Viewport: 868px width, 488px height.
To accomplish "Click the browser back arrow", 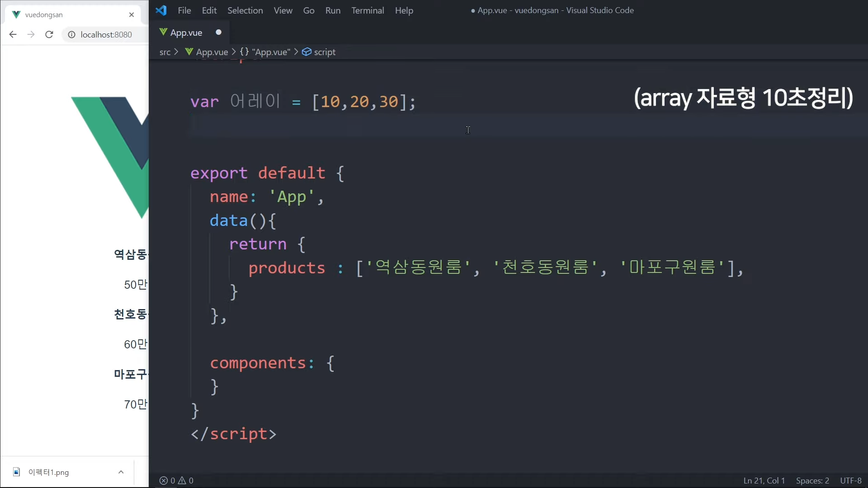I will (x=13, y=34).
